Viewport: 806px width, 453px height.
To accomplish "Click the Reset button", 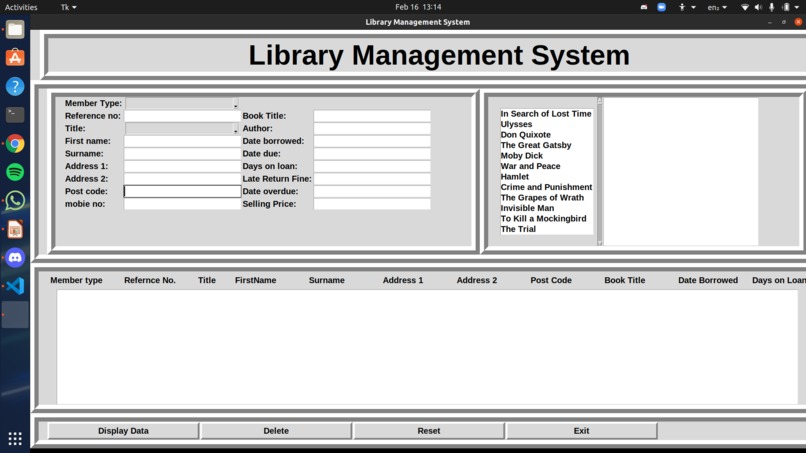I will pos(429,431).
